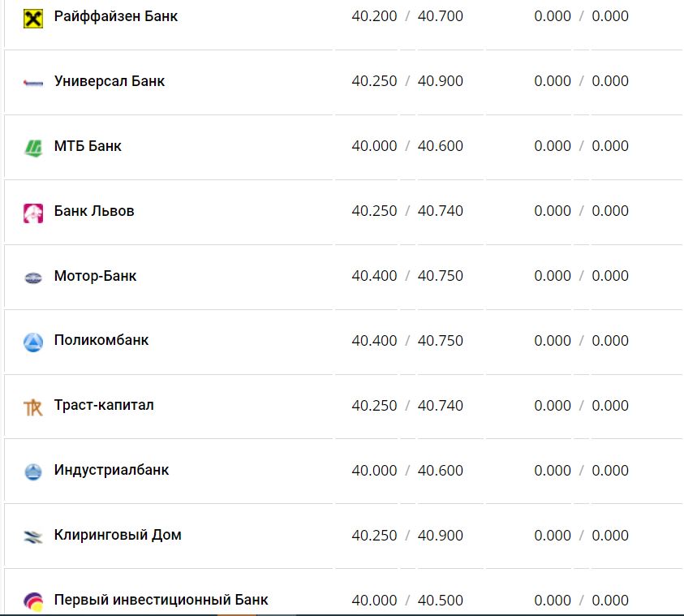This screenshot has width=684, height=616.
Task: Open the Райффайзен Банк name link
Action: pyautogui.click(x=116, y=16)
